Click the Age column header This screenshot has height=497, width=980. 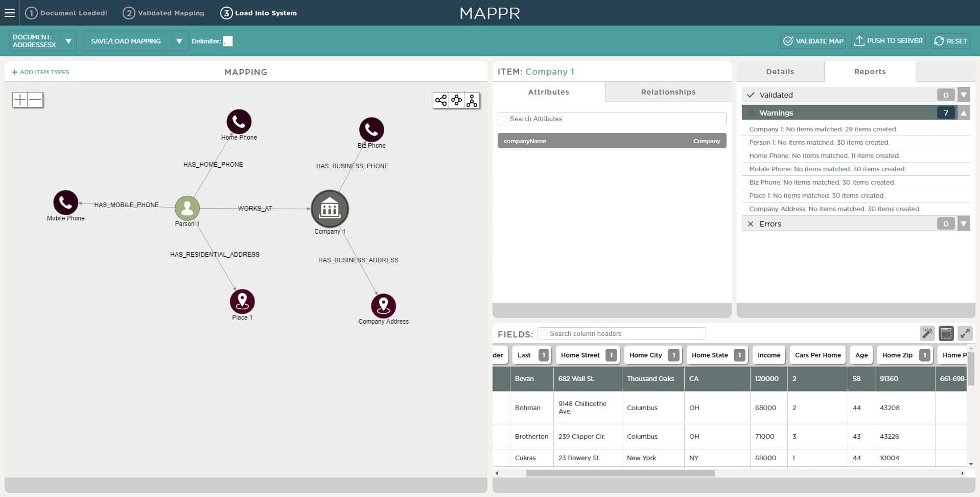861,355
